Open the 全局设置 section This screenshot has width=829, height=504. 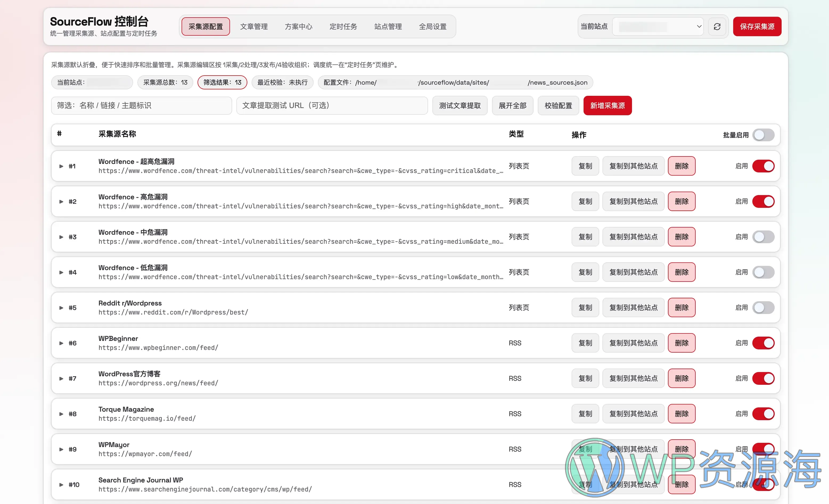[x=433, y=27]
